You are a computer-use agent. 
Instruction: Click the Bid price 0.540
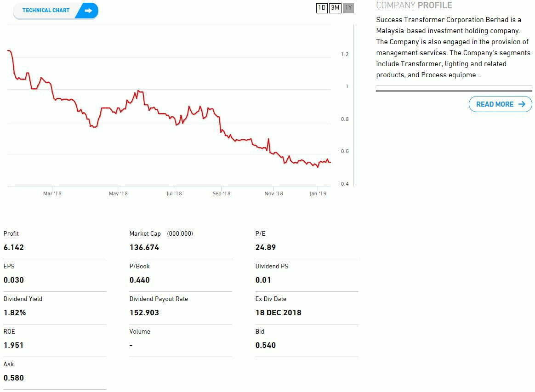point(266,345)
